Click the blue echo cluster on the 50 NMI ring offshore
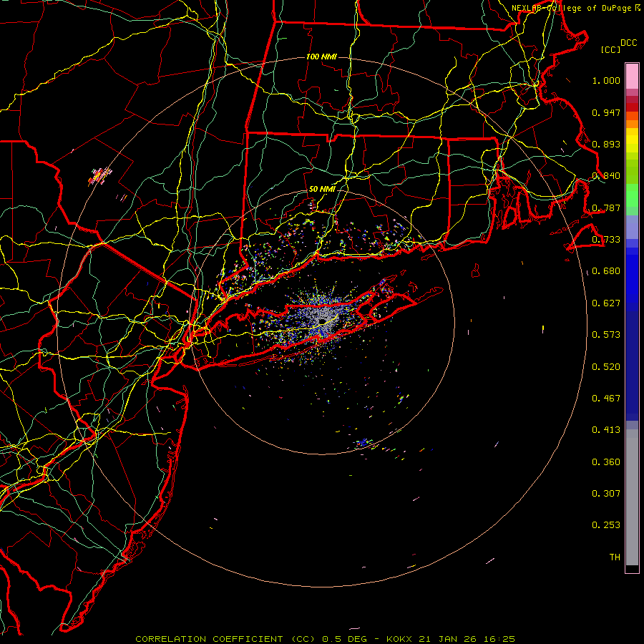Screen dimensions: 644x644 pyautogui.click(x=363, y=443)
